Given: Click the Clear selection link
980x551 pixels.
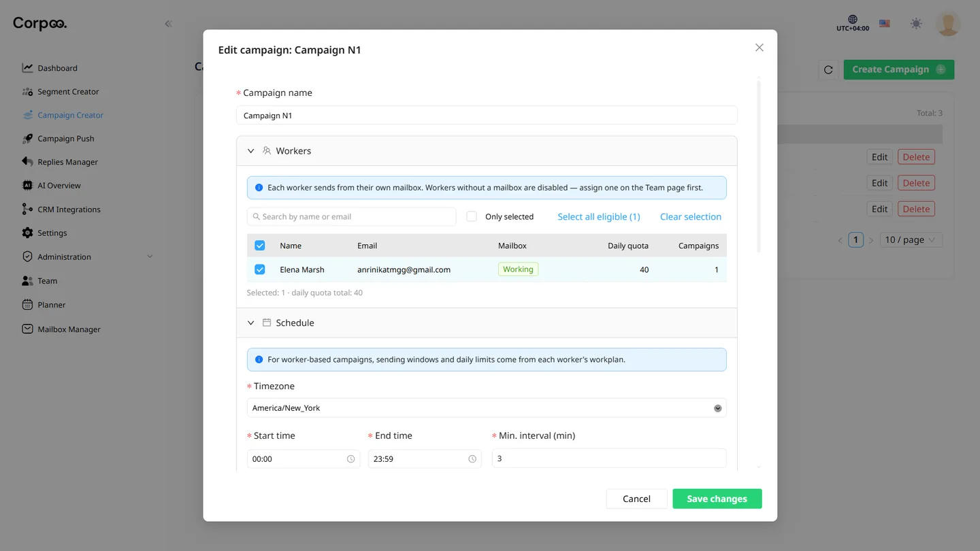Looking at the screenshot, I should click(691, 216).
